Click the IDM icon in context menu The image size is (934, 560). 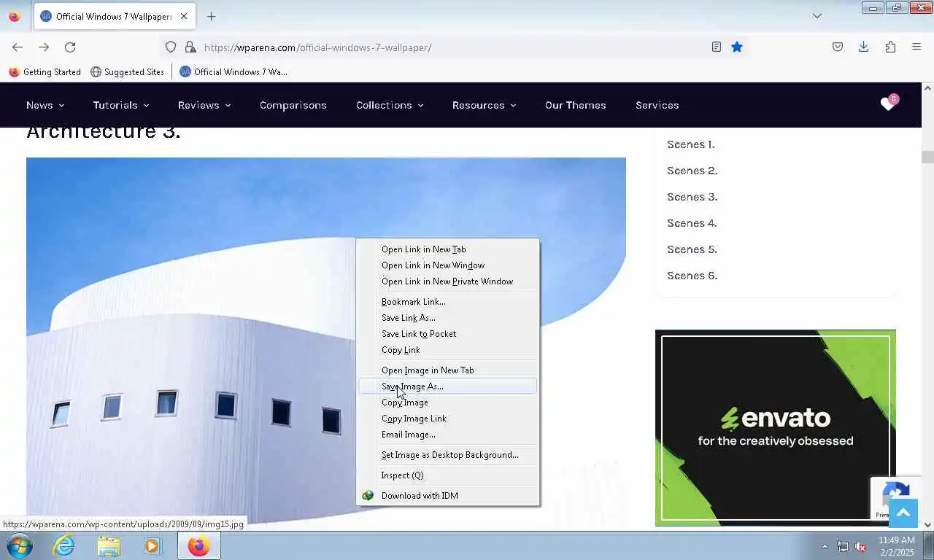[x=368, y=496]
